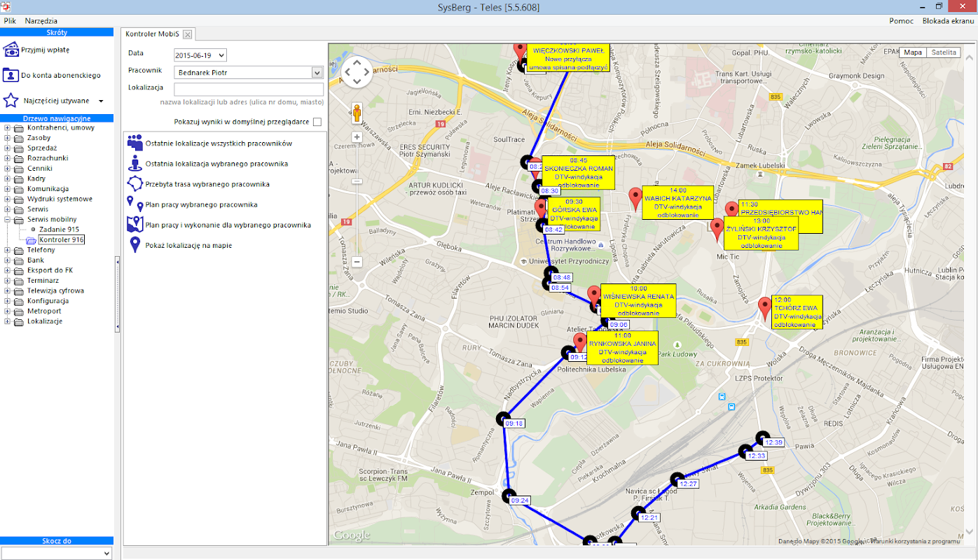Open the Plik menu
The width and height of the screenshot is (978, 560).
coord(10,21)
